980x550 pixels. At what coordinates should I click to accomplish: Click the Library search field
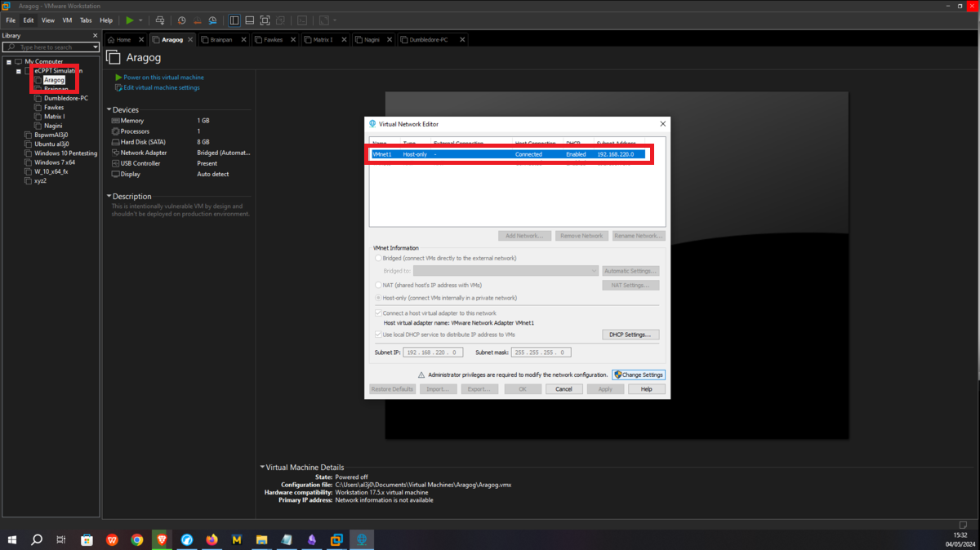(49, 47)
